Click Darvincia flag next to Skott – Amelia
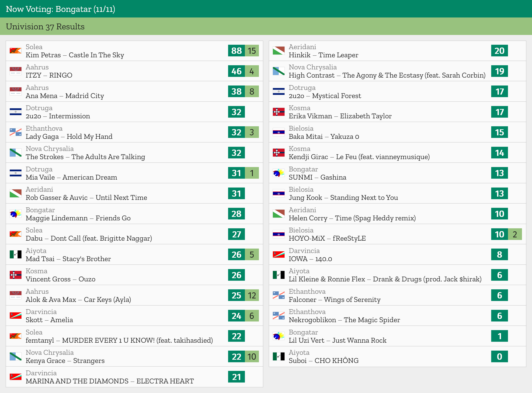Image resolution: width=532 pixels, height=393 pixels. pos(15,316)
